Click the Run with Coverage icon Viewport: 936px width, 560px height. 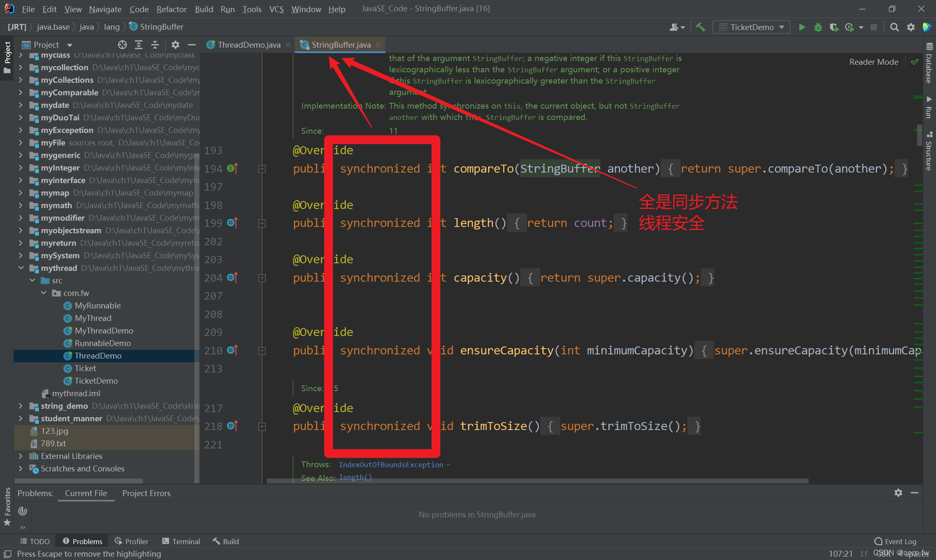(x=834, y=27)
